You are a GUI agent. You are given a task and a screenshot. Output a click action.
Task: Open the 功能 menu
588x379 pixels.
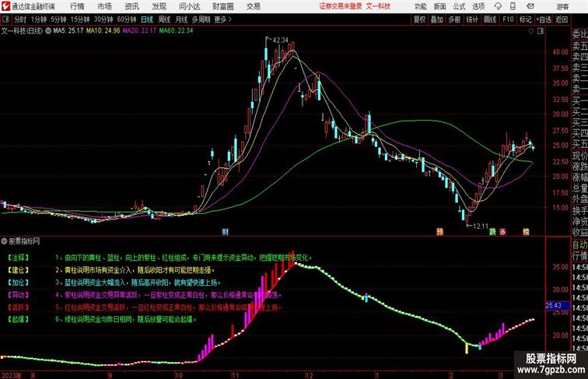[x=420, y=6]
